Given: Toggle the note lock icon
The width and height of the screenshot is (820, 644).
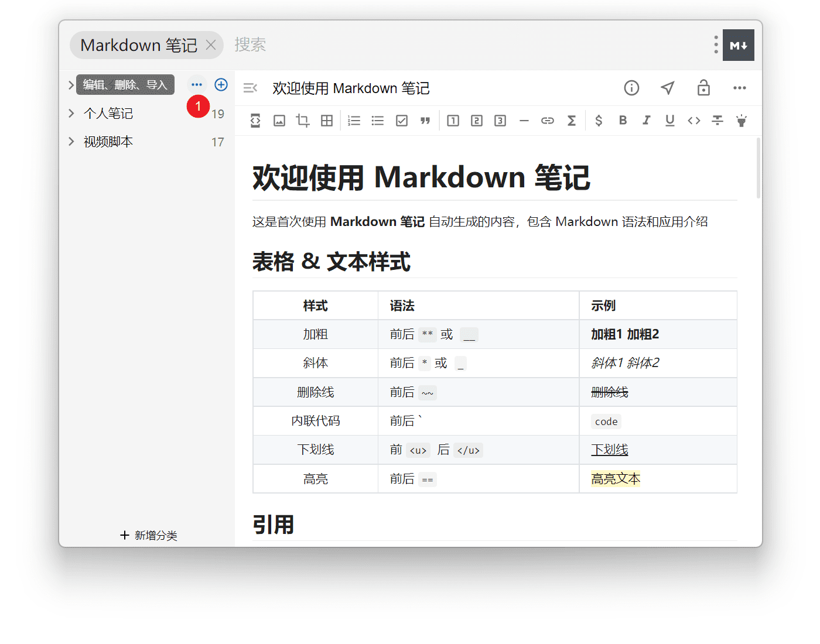Looking at the screenshot, I should click(703, 88).
